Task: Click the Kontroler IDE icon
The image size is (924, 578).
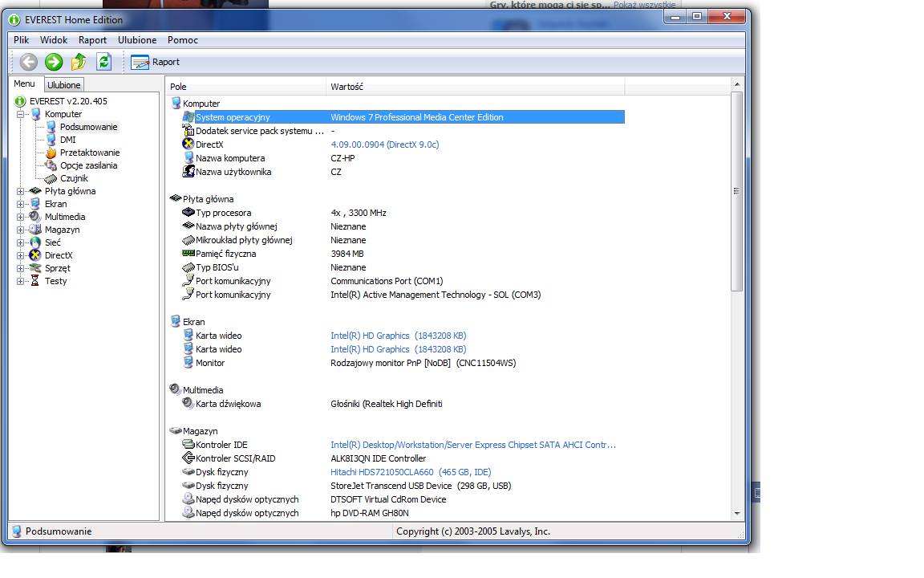Action: pyautogui.click(x=188, y=445)
